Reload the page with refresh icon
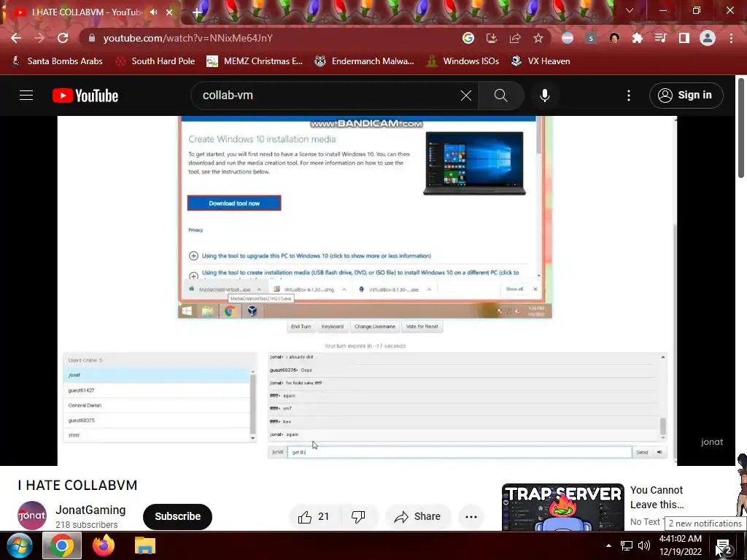 (63, 38)
